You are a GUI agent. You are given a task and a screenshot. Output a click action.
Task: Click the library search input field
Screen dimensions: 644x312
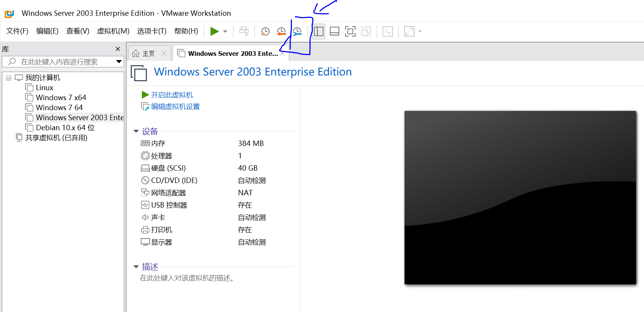62,62
